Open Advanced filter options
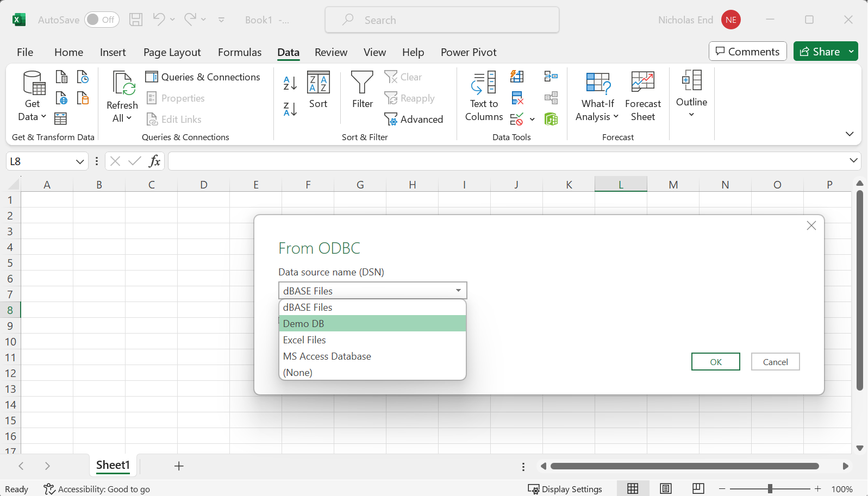Image resolution: width=868 pixels, height=496 pixels. 414,119
